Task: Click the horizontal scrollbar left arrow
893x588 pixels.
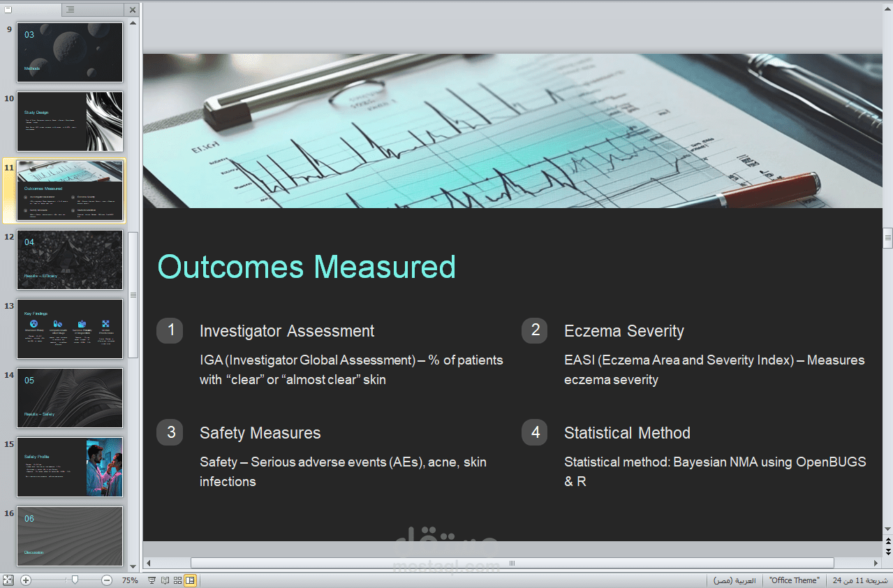Action: point(148,563)
